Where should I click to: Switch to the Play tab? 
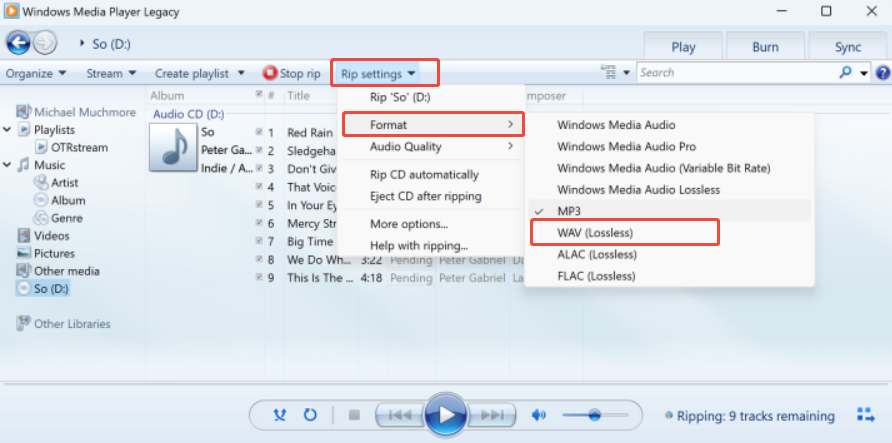coord(683,47)
